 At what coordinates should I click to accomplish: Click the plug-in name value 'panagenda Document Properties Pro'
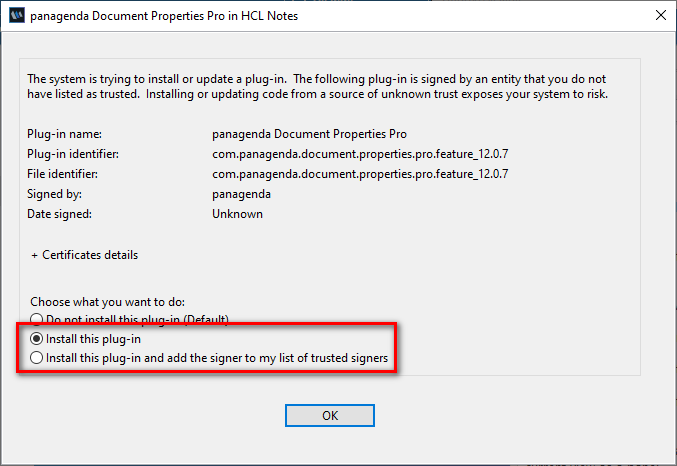[x=309, y=134]
